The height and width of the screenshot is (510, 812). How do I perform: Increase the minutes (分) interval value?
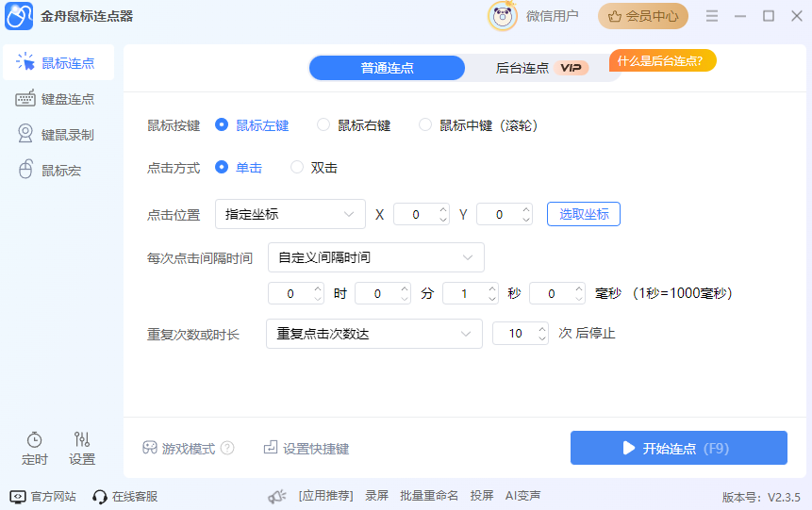[x=405, y=288]
